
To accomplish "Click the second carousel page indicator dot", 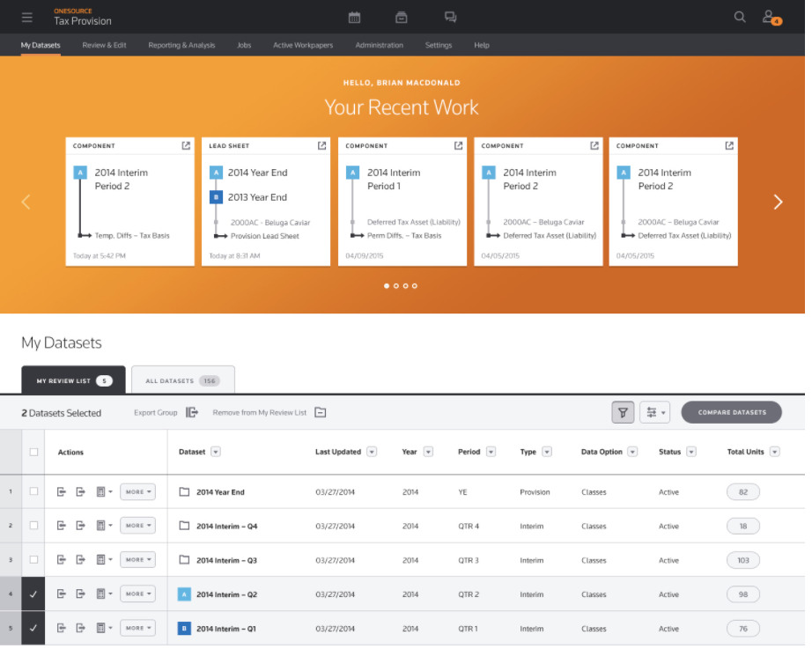I will point(395,285).
